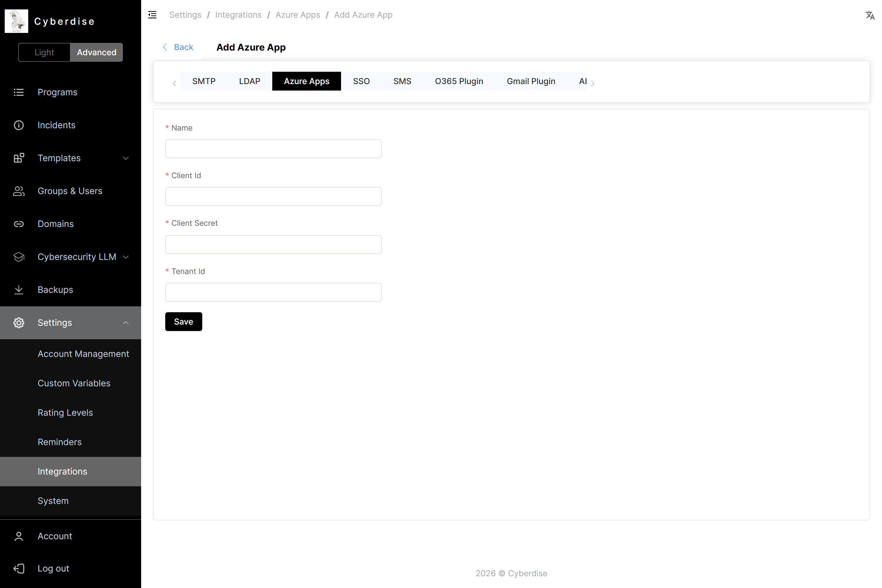Click the Back arrow icon

(x=165, y=47)
